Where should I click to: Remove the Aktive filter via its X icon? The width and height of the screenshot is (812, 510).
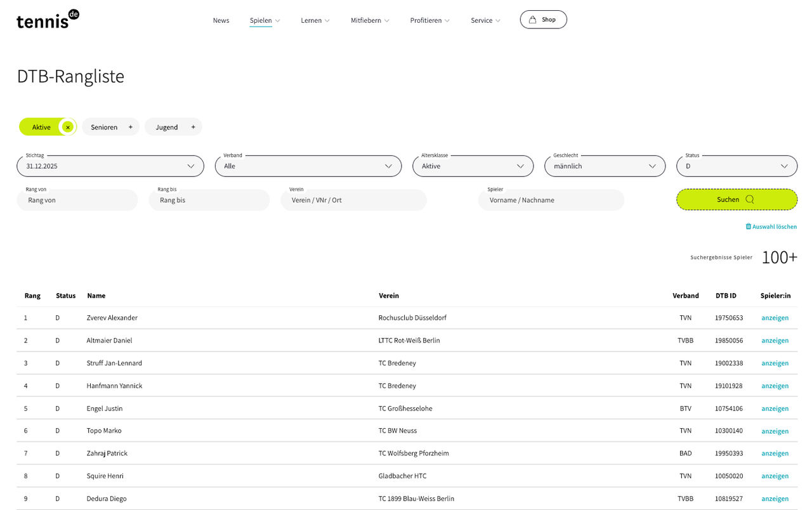(68, 127)
